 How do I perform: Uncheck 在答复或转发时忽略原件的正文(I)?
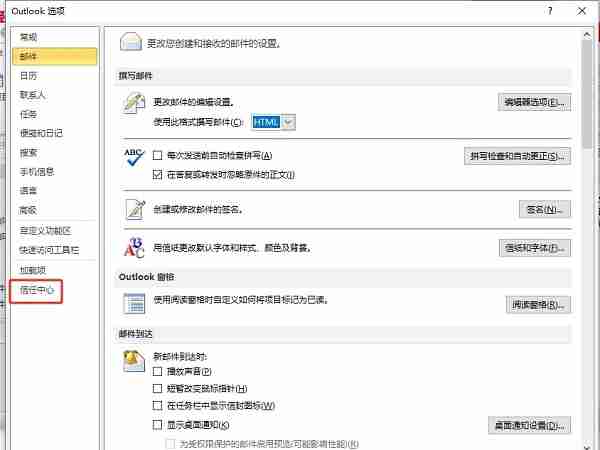point(157,175)
